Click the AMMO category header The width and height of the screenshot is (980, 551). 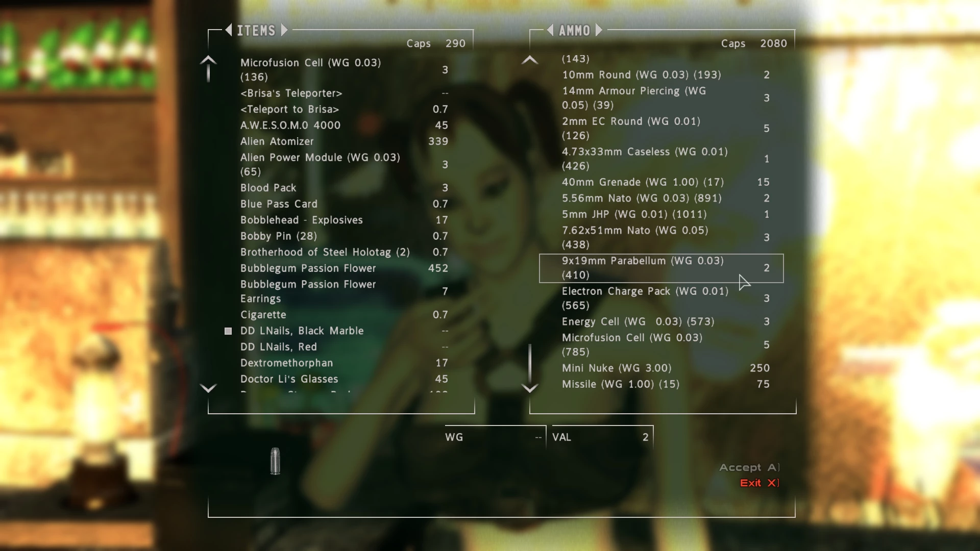click(575, 31)
